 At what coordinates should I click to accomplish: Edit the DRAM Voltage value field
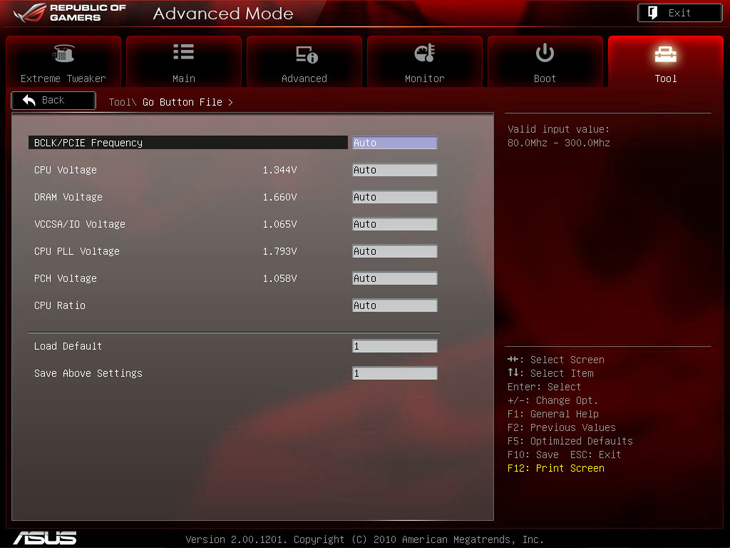[x=394, y=197]
